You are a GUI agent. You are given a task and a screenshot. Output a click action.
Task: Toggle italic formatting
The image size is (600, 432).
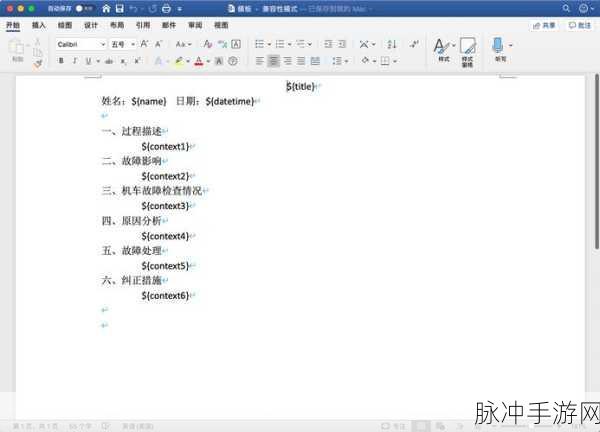tap(75, 61)
